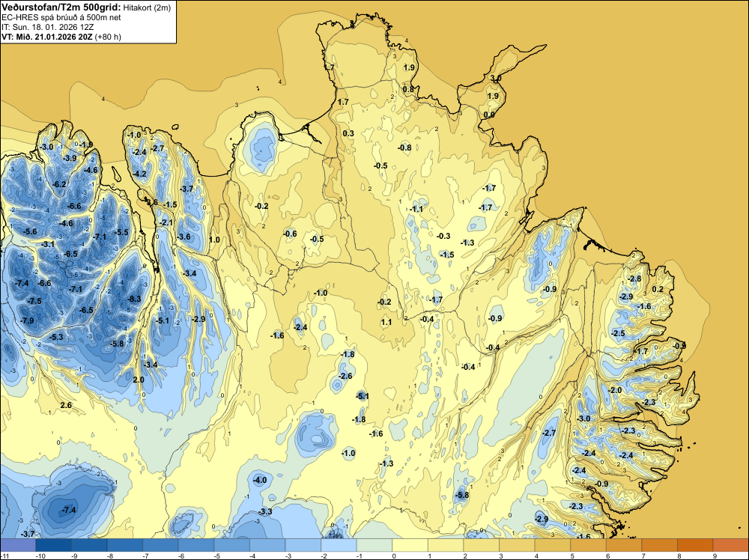This screenshot has width=749, height=560.
Task: Click the darkest blue legend swatch above the -10 label
Action: pos(53,545)
